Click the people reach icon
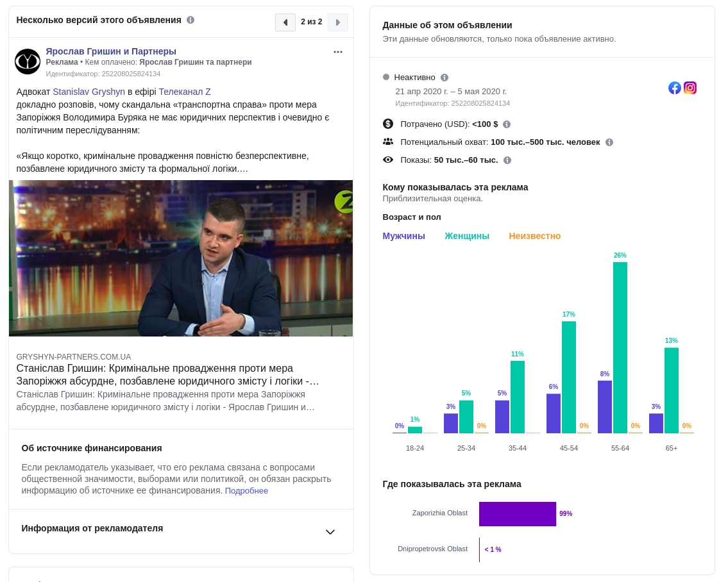 point(387,142)
